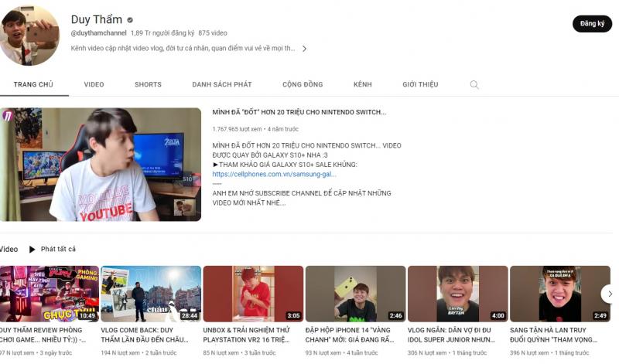This screenshot has width=619, height=364.
Task: Open the 2:49 Hà Lan video thumbnail
Action: point(559,294)
